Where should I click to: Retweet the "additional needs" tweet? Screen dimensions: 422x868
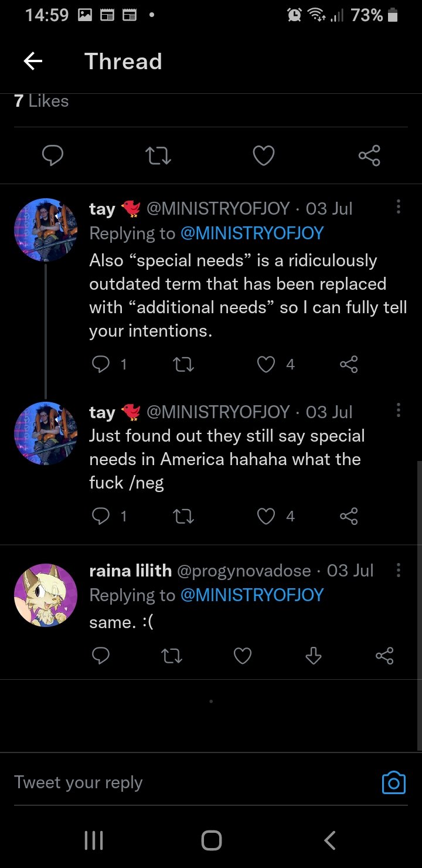pos(183,365)
